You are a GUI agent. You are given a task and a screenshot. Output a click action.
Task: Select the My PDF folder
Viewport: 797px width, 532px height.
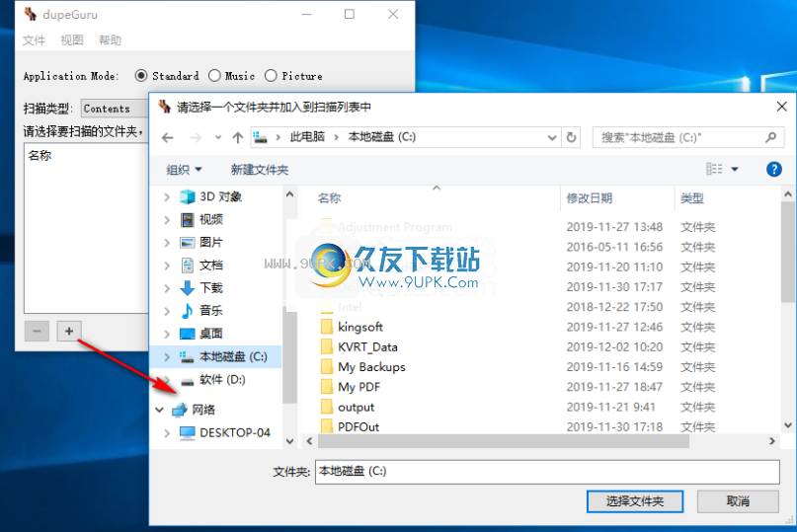[x=359, y=387]
